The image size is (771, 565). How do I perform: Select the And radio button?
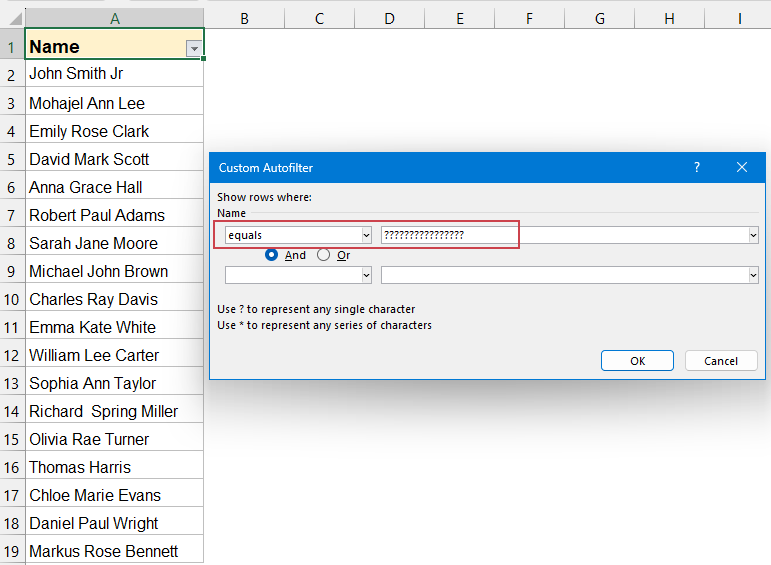coord(271,255)
